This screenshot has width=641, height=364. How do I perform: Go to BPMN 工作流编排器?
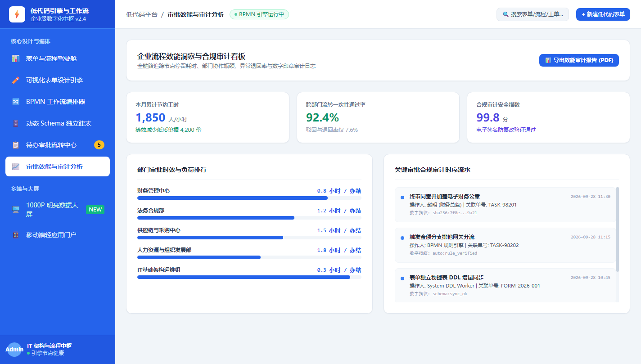pos(58,102)
